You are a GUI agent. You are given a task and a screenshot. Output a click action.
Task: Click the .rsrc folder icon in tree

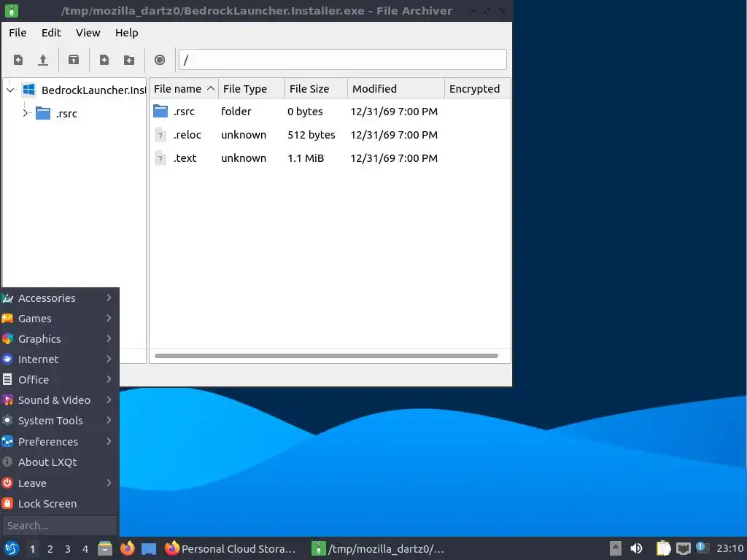43,113
